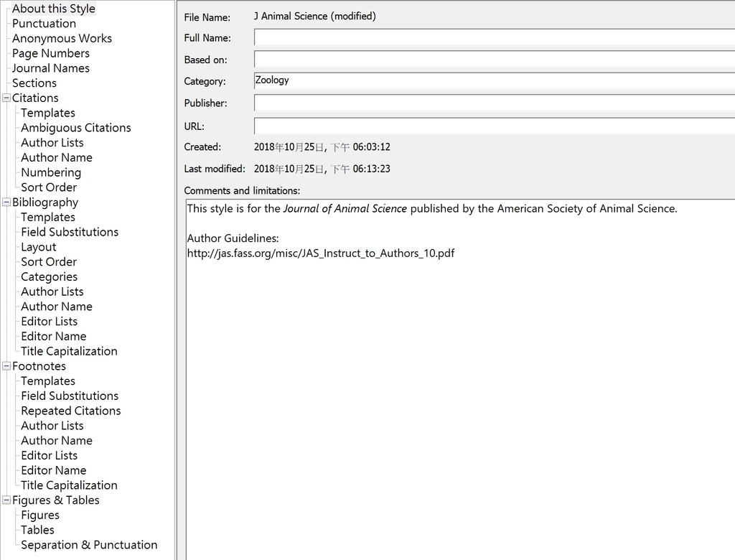The image size is (735, 560).
Task: Open Author Name under Footnotes
Action: (56, 441)
